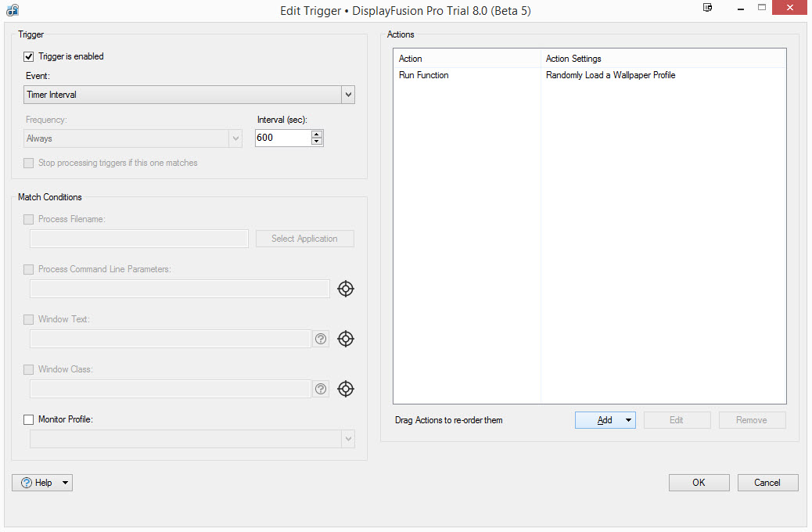This screenshot has width=812, height=532.
Task: Click target picker icon for Window Text
Action: (346, 339)
